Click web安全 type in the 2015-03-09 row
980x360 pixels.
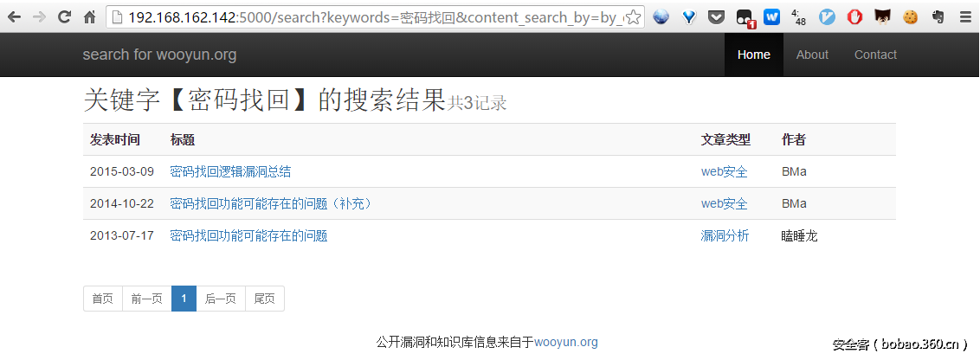[x=724, y=172]
